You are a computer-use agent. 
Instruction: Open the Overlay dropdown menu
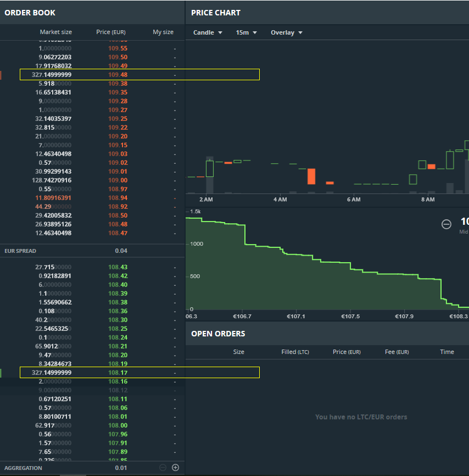(x=286, y=32)
